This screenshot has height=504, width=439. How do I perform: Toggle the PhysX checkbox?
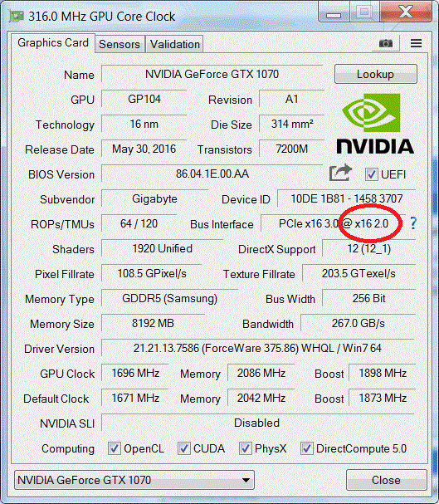tap(246, 448)
